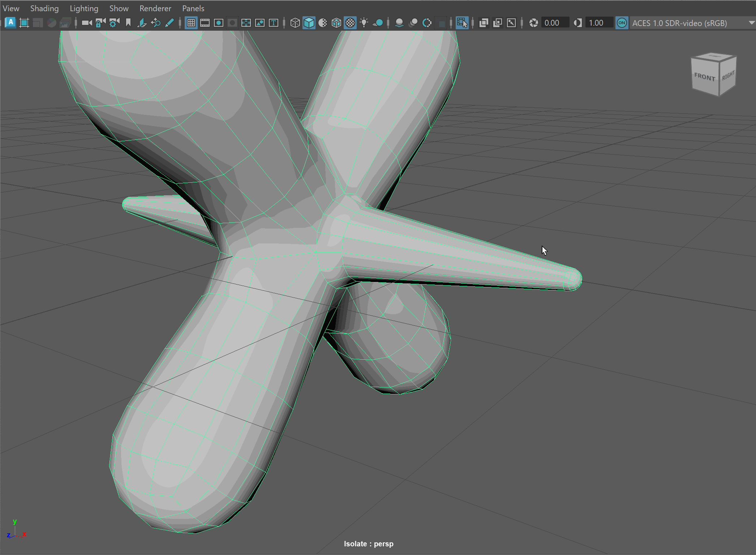
Task: Click the camera lock icon
Action: [x=100, y=23]
